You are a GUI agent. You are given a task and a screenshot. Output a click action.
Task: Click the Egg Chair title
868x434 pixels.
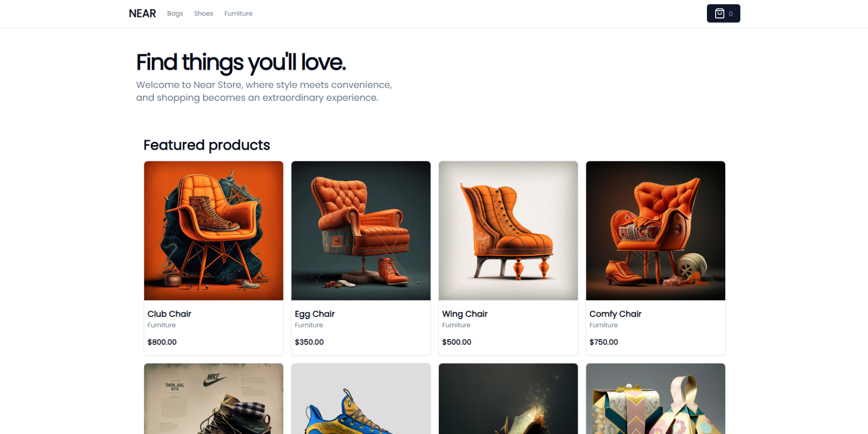314,314
